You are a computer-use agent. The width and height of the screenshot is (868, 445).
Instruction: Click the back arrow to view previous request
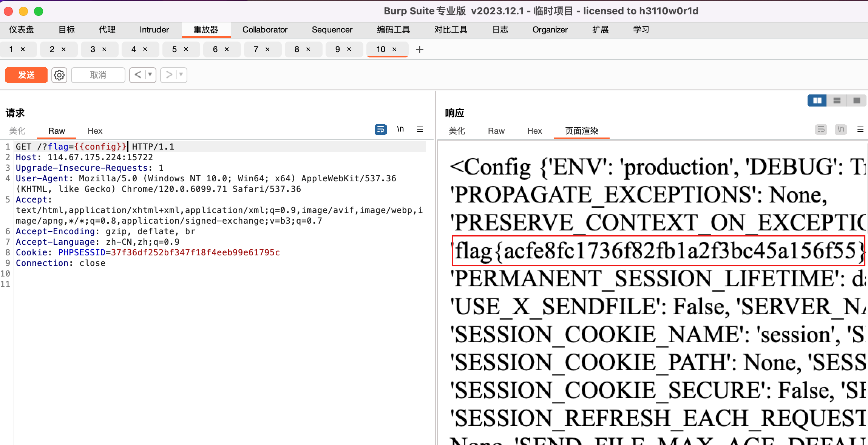tap(138, 75)
